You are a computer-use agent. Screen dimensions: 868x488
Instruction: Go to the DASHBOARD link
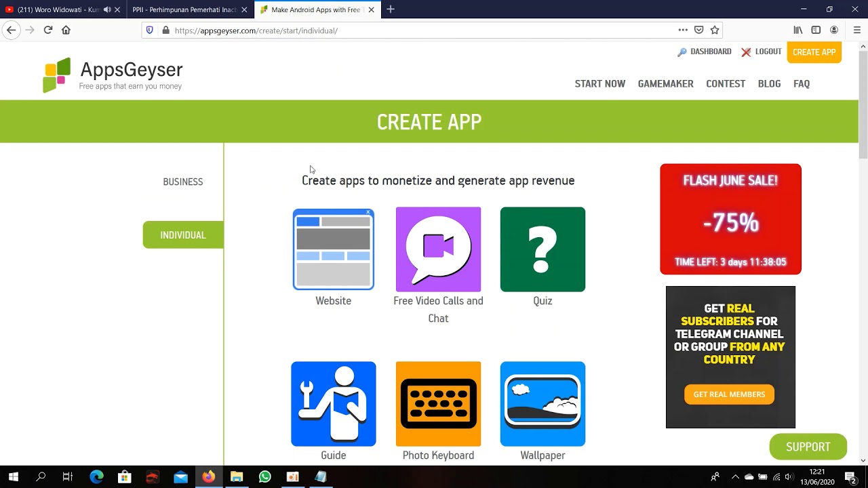(705, 52)
